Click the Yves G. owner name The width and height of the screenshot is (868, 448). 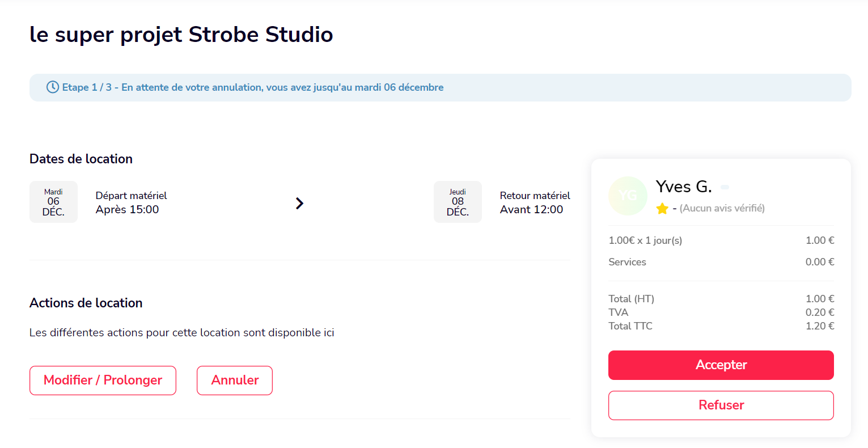coord(684,187)
